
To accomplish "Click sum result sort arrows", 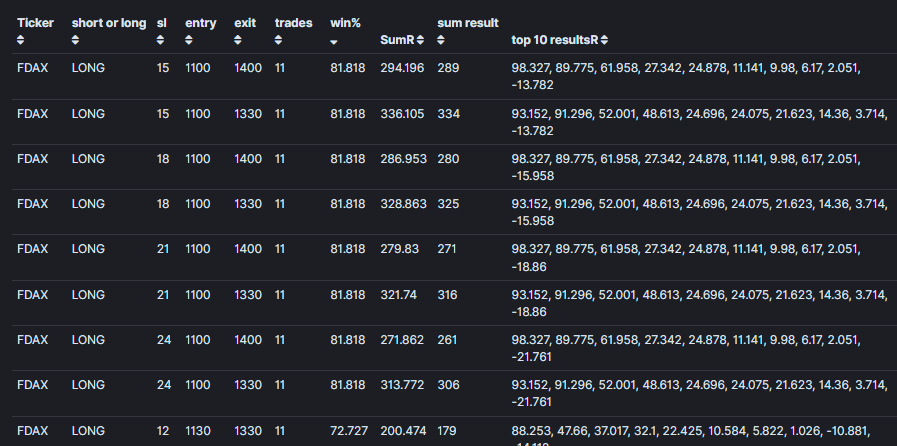I will pyautogui.click(x=440, y=40).
